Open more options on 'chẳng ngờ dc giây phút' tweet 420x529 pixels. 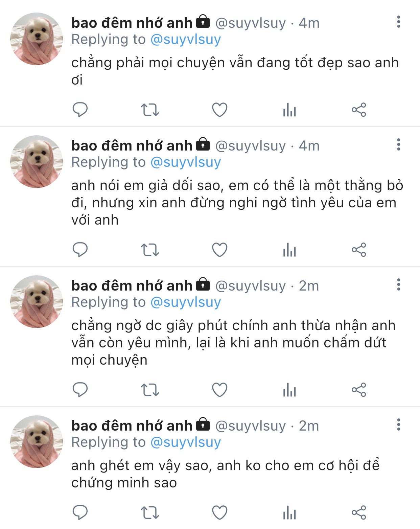point(399,284)
